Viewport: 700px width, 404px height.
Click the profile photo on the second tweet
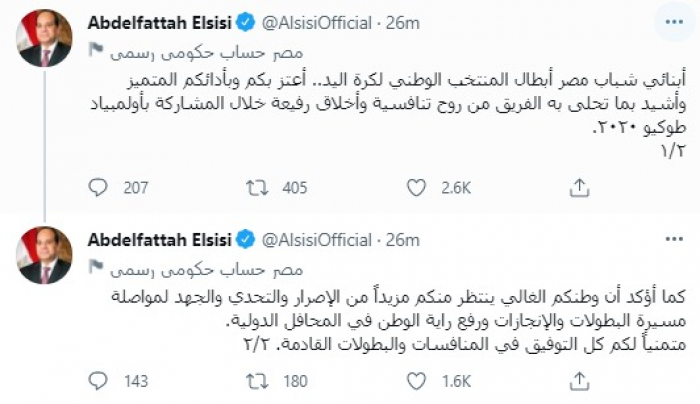point(46,256)
